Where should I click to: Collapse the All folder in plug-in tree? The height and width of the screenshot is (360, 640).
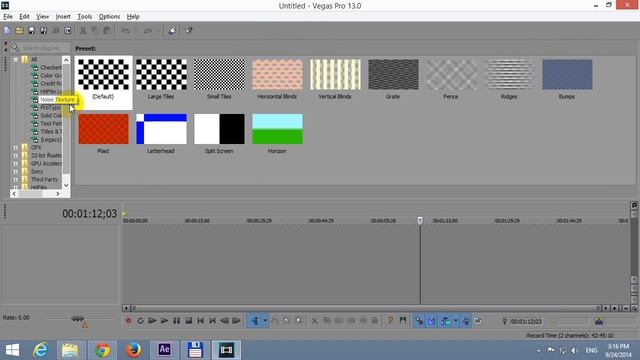tap(16, 60)
